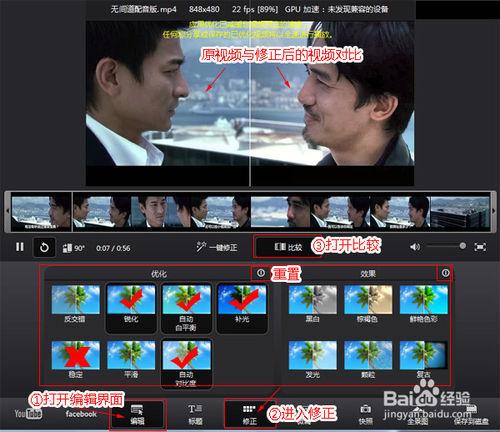The image size is (500, 432).
Task: Pause the video playback
Action: coord(20,247)
